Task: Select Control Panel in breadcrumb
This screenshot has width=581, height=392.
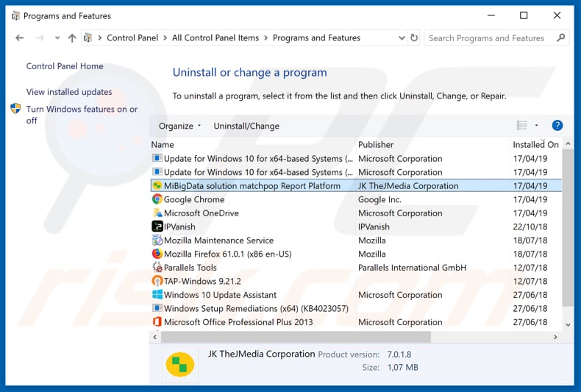Action: [x=132, y=38]
